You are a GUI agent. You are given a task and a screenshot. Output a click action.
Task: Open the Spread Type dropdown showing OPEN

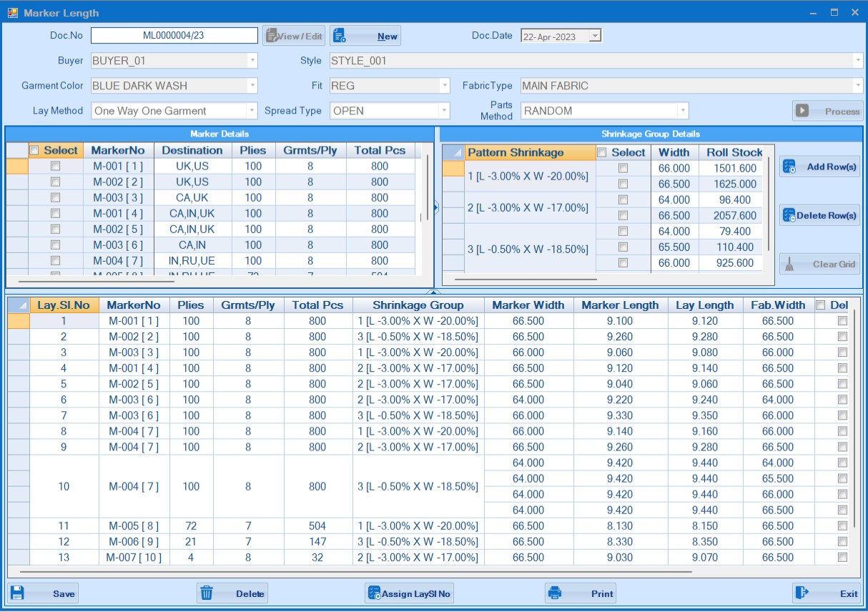[445, 111]
